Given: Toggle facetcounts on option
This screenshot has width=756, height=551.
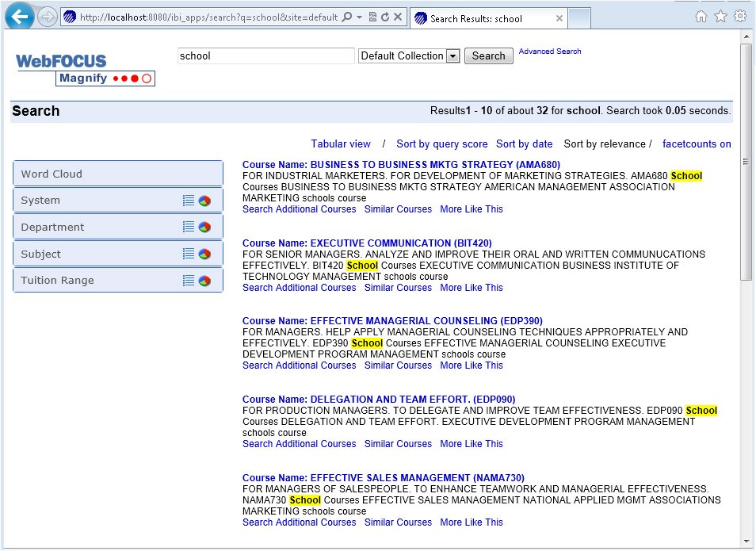Looking at the screenshot, I should pos(697,143).
